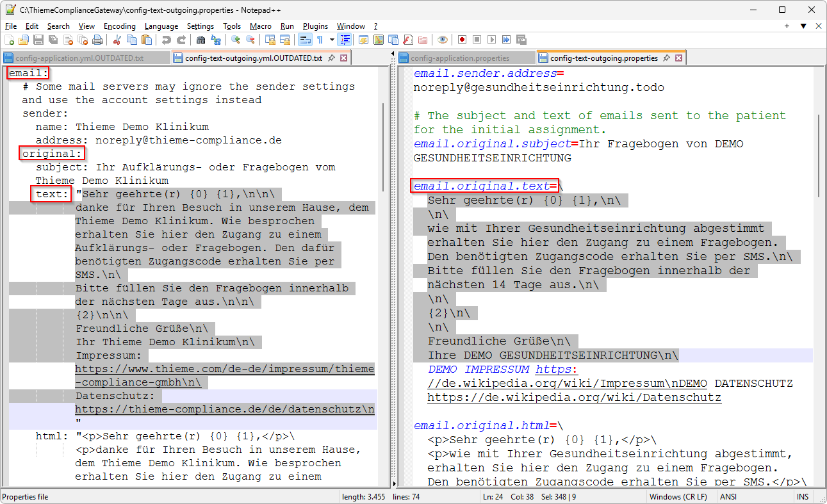
Task: Toggle the indent guide button
Action: [345, 40]
